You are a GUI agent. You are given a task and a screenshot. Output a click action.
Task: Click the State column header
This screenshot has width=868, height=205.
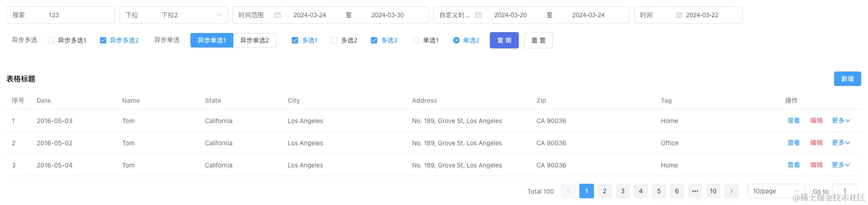click(x=213, y=100)
